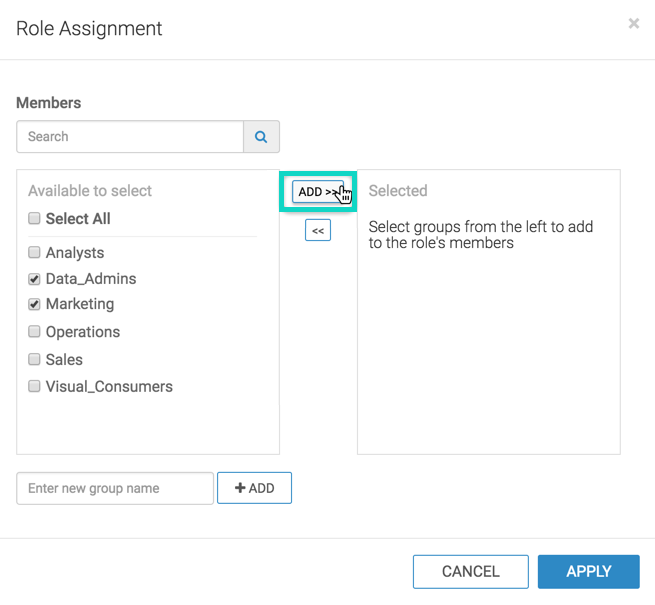655x605 pixels.
Task: Close the Role Assignment dialog
Action: 633,23
